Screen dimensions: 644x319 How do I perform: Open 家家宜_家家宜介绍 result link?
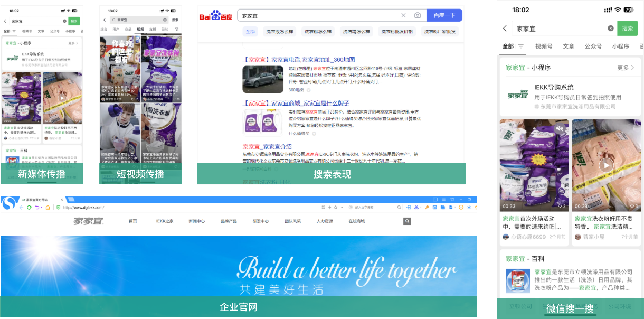click(267, 146)
